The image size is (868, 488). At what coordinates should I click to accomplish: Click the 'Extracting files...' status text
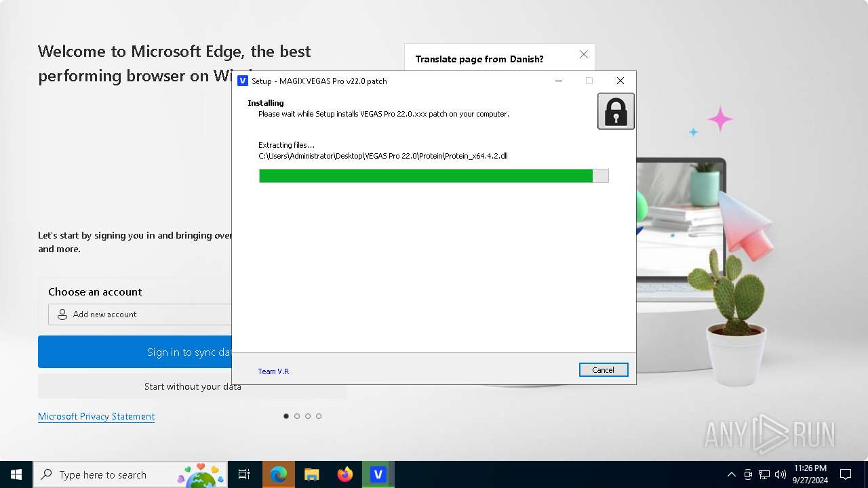287,145
